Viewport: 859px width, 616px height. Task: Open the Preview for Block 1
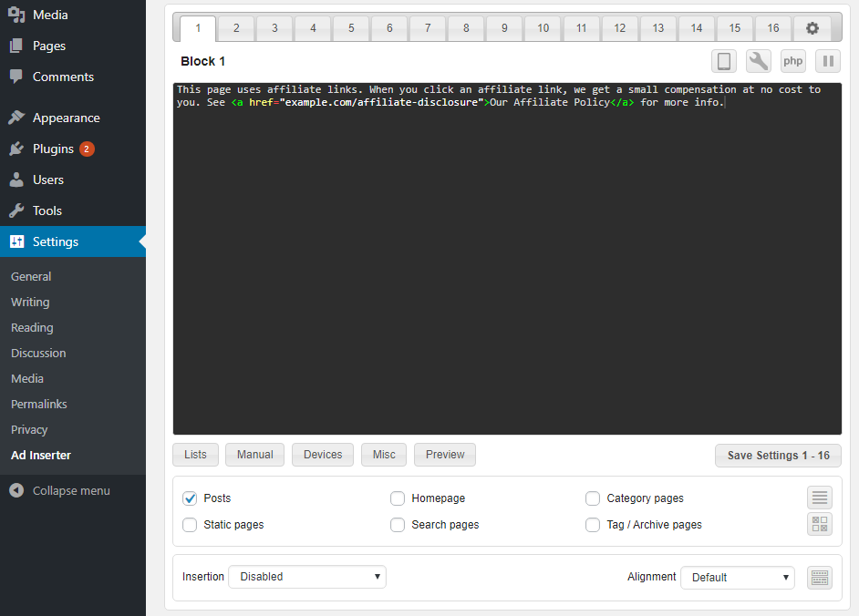click(444, 455)
